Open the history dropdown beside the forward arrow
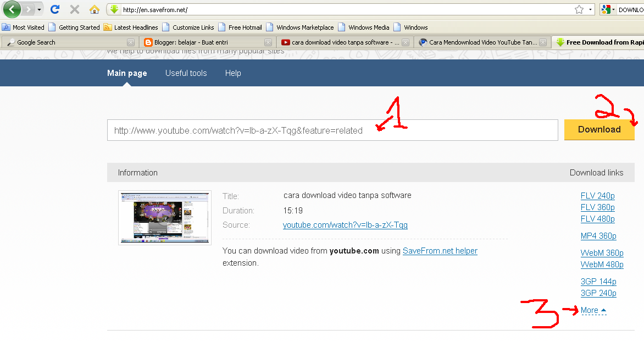The height and width of the screenshot is (341, 644). coord(39,9)
